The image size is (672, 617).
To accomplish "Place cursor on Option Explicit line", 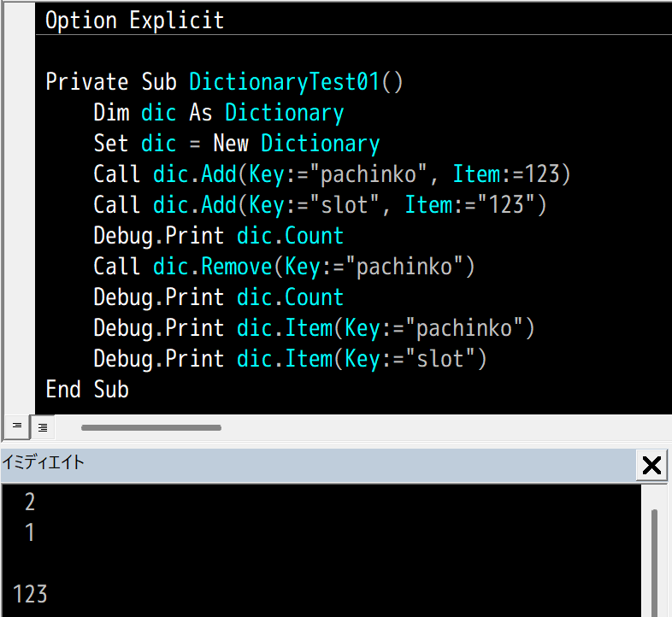I will coord(134,20).
